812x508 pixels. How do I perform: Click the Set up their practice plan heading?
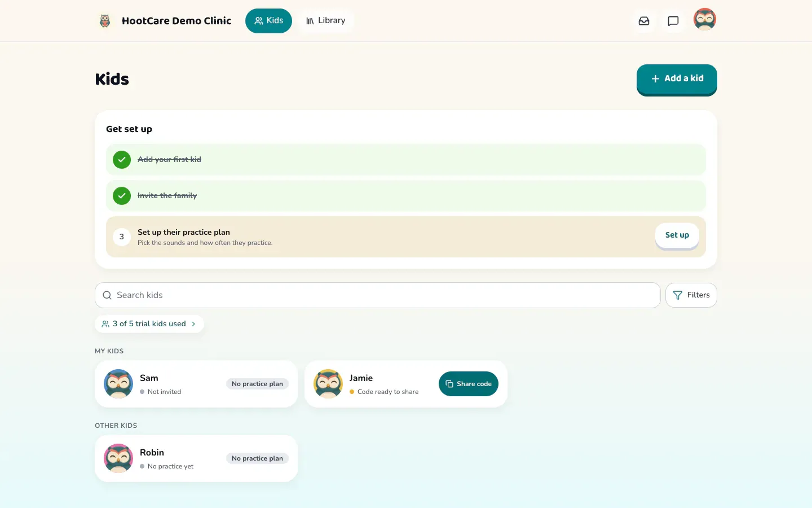coord(184,232)
